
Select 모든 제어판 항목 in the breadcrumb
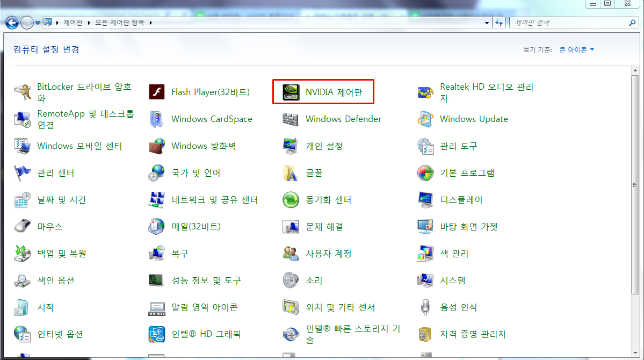click(120, 23)
